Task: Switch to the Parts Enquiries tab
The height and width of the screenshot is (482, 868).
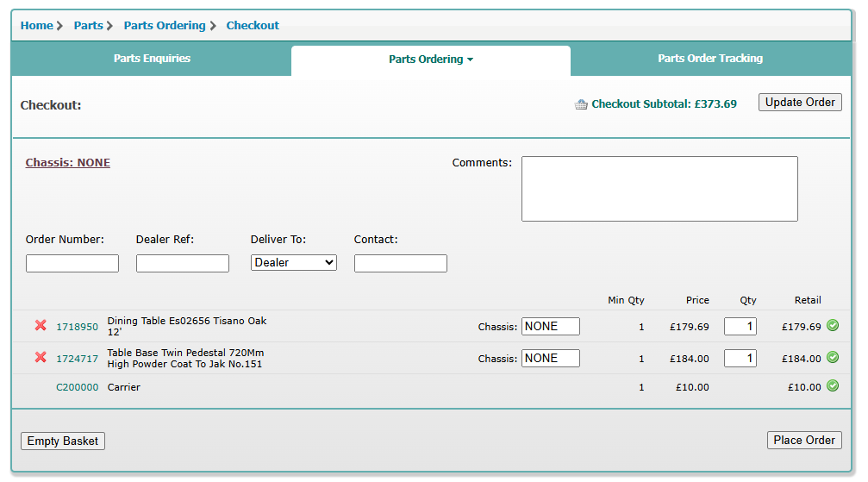Action: (152, 58)
